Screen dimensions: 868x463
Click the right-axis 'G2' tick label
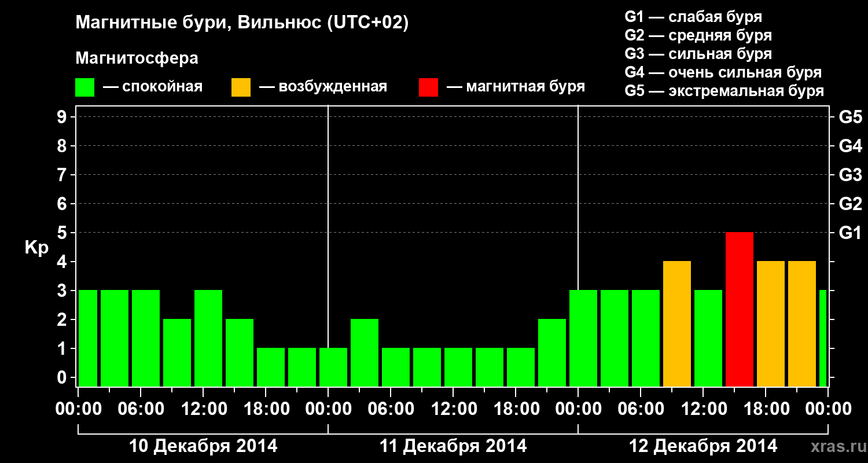(x=850, y=204)
